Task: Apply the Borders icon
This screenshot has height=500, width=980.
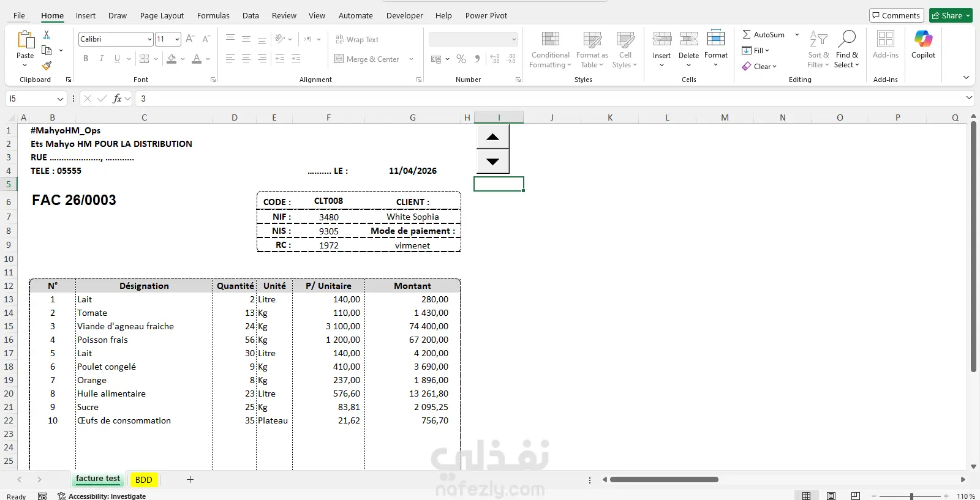Action: [x=145, y=59]
